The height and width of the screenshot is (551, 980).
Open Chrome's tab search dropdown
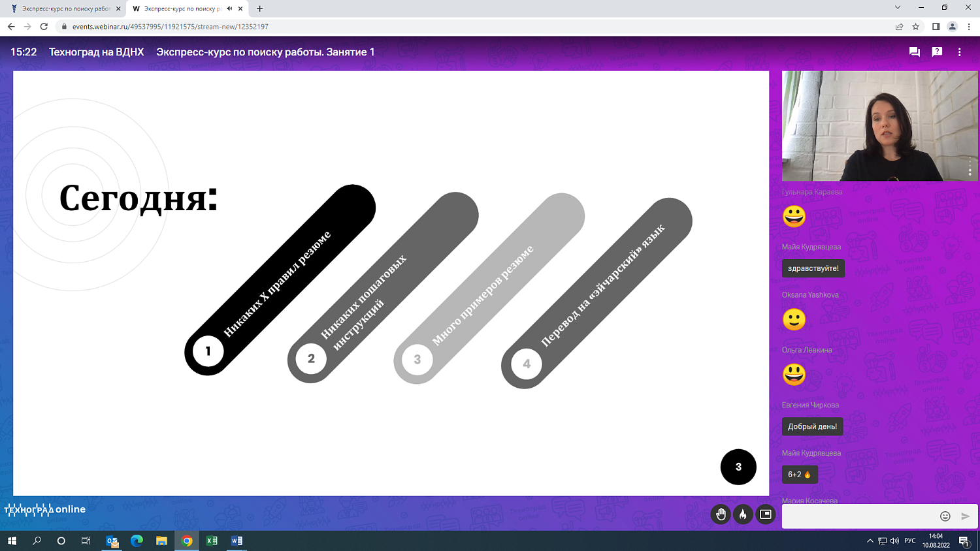tap(897, 8)
